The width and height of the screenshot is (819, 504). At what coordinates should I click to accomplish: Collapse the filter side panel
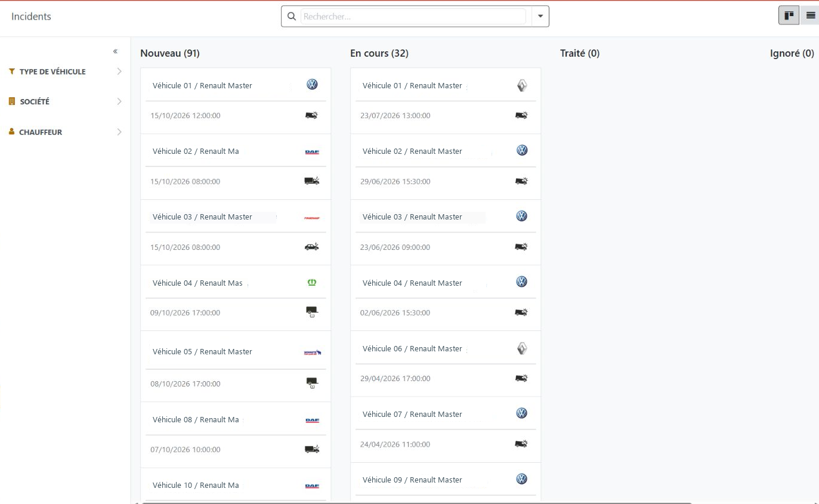pos(115,52)
